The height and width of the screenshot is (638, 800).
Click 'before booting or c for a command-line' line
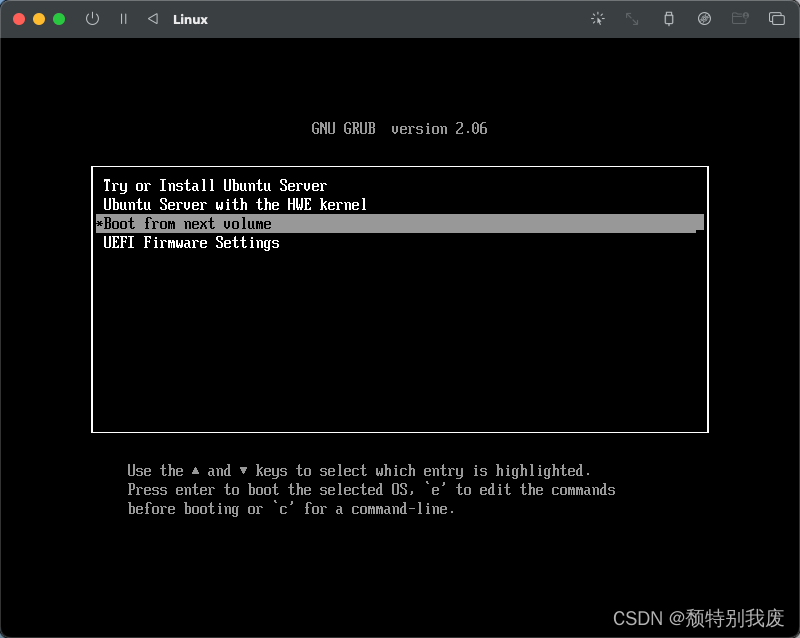click(291, 509)
